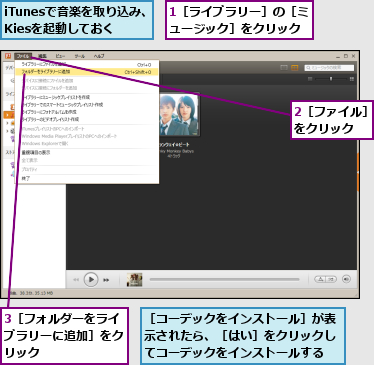This screenshot has width=374, height=365.
Task: Adjust the thumbnail size slider
Action: (x=331, y=79)
